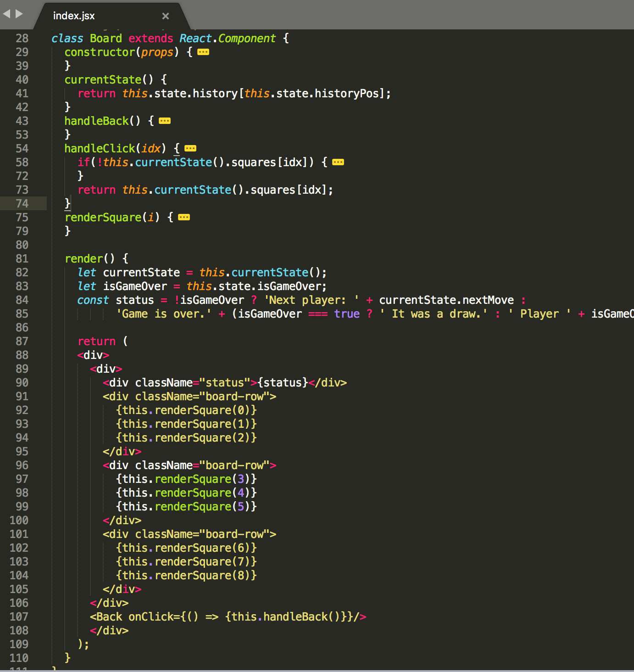Click the status className attribute on line 90
The image size is (634, 672).
point(224,382)
